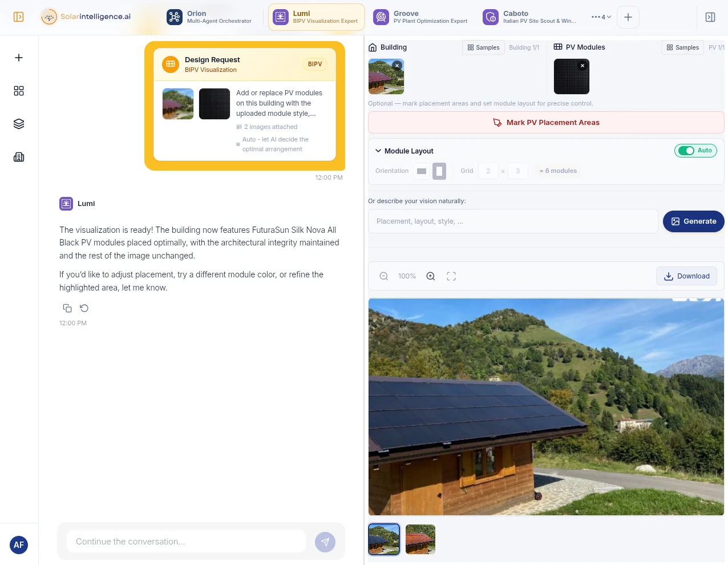The height and width of the screenshot is (565, 728).
Task: Expand the 4 more agents dropdown
Action: coord(601,17)
